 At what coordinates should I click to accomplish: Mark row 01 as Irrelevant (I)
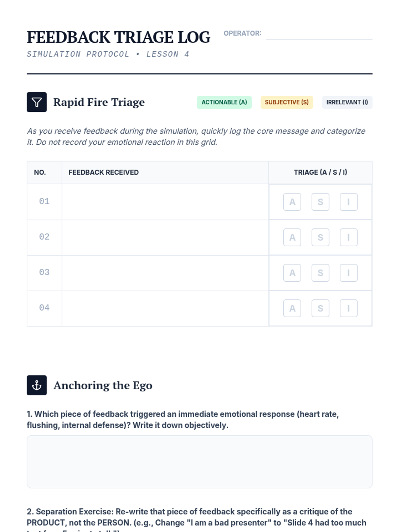348,202
